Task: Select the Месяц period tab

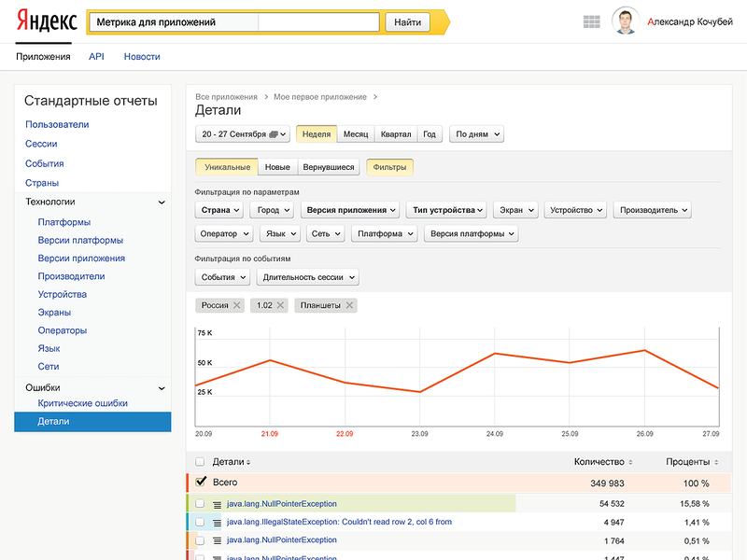Action: tap(356, 134)
